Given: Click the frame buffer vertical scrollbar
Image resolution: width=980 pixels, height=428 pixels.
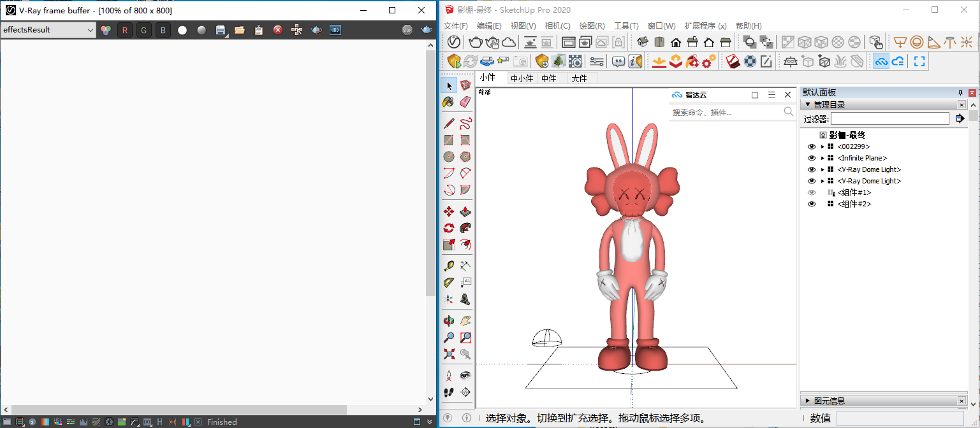Looking at the screenshot, I should pyautogui.click(x=430, y=172).
